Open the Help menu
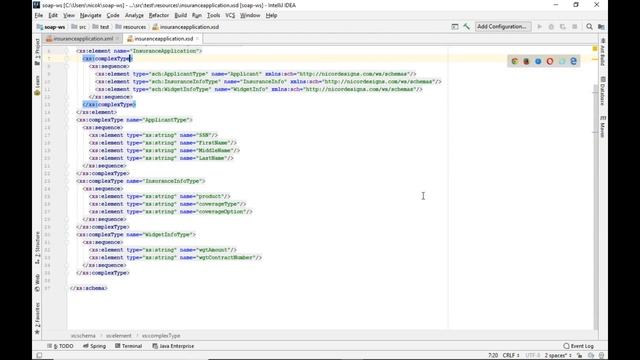This screenshot has height=360, width=640. [271, 16]
